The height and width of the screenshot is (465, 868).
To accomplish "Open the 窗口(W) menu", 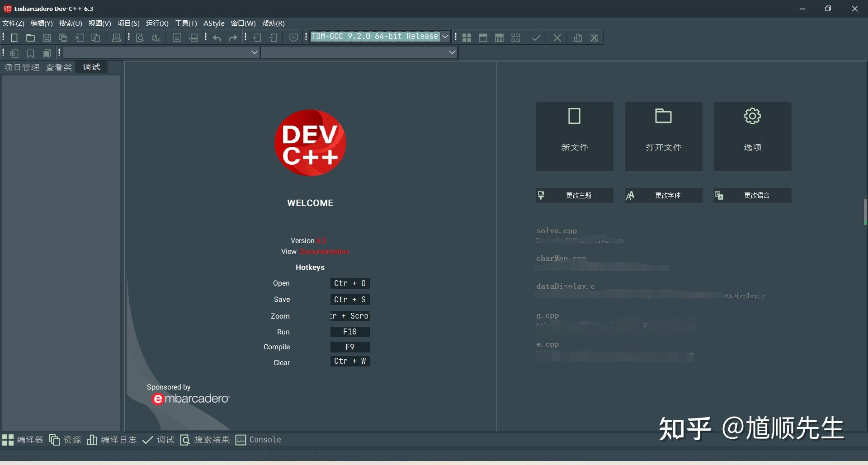I will pos(243,23).
